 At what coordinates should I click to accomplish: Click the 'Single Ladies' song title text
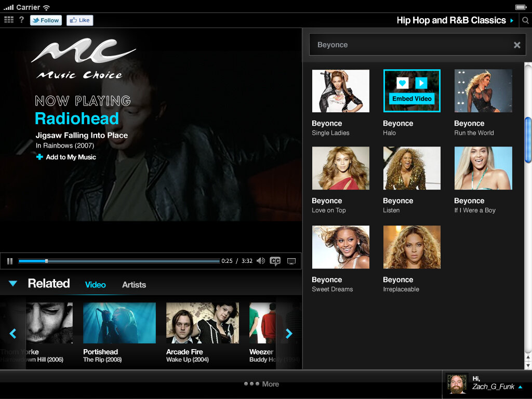point(330,133)
